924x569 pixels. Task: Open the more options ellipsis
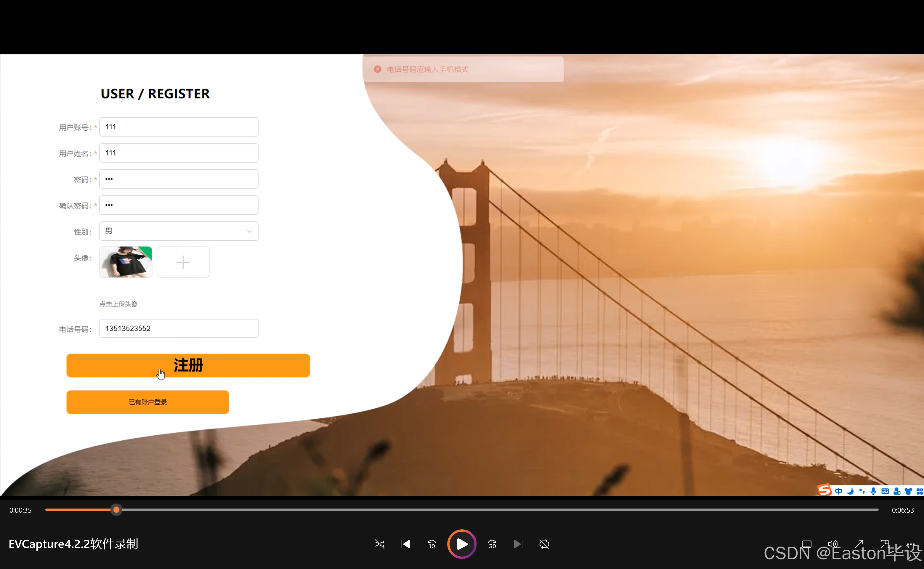[x=910, y=544]
